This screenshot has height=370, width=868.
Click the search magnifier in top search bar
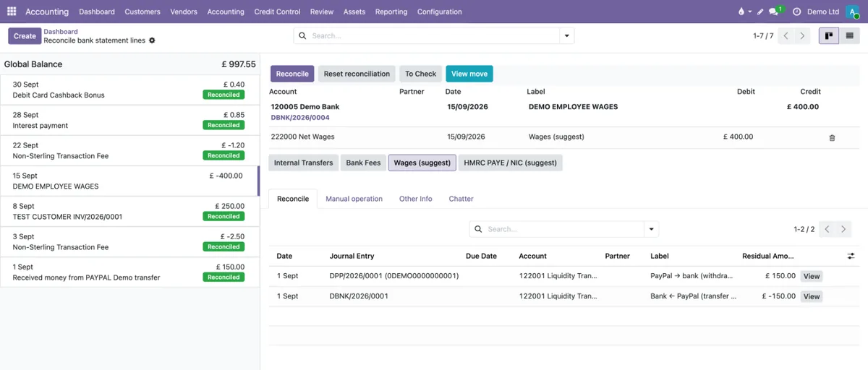point(302,35)
